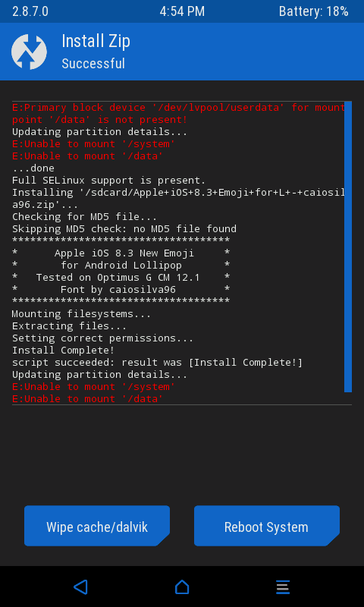
Task: Tap the Battery 18% status indicator
Action: coord(313,11)
